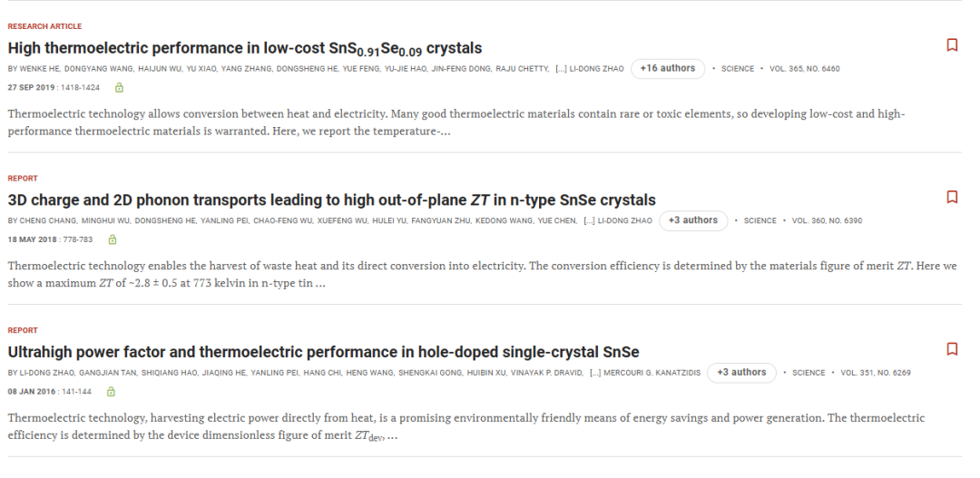Bookmark the SnS0.91Se0.09 crystals article

click(952, 45)
